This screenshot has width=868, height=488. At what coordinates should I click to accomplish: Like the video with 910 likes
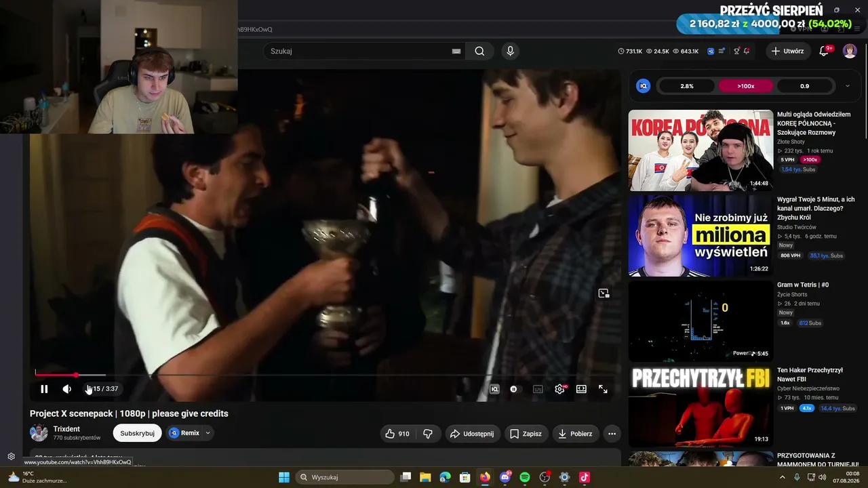(x=397, y=434)
